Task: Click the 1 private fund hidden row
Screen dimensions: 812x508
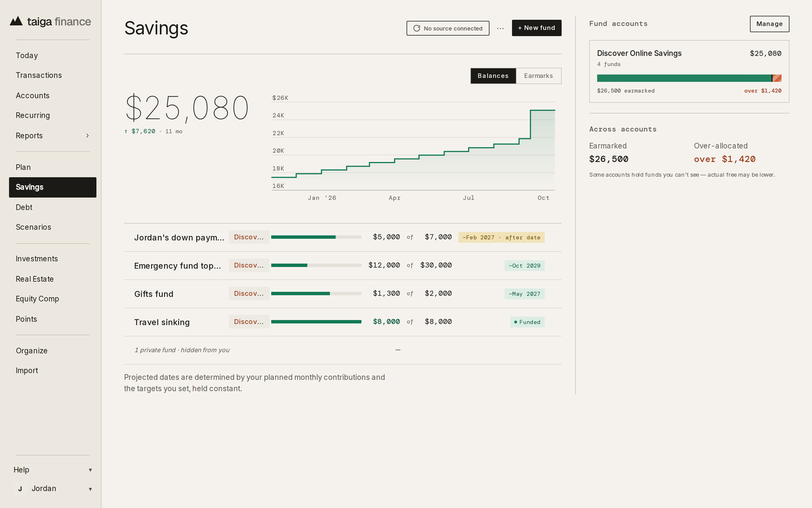Action: coord(343,351)
